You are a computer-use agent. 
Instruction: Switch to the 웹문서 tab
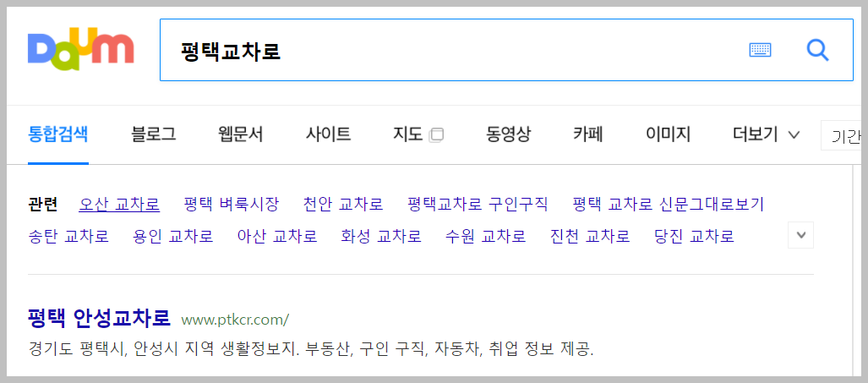(x=241, y=134)
